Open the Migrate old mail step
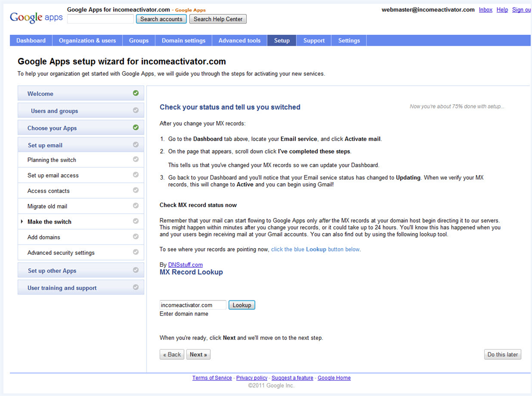This screenshot has width=532, height=396. pos(81,206)
